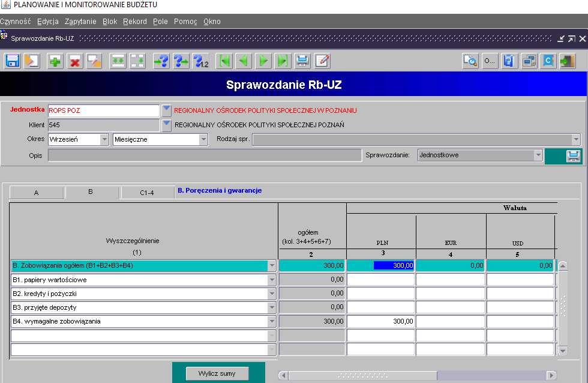Click the teal save button beside Sprawozdanie field
This screenshot has width=588, height=383.
[574, 155]
